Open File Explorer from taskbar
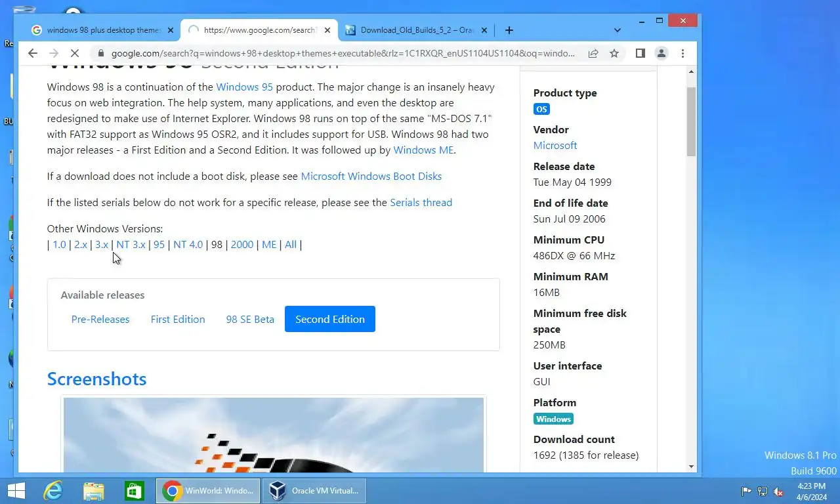Screen dimensions: 840x504 click(94, 491)
